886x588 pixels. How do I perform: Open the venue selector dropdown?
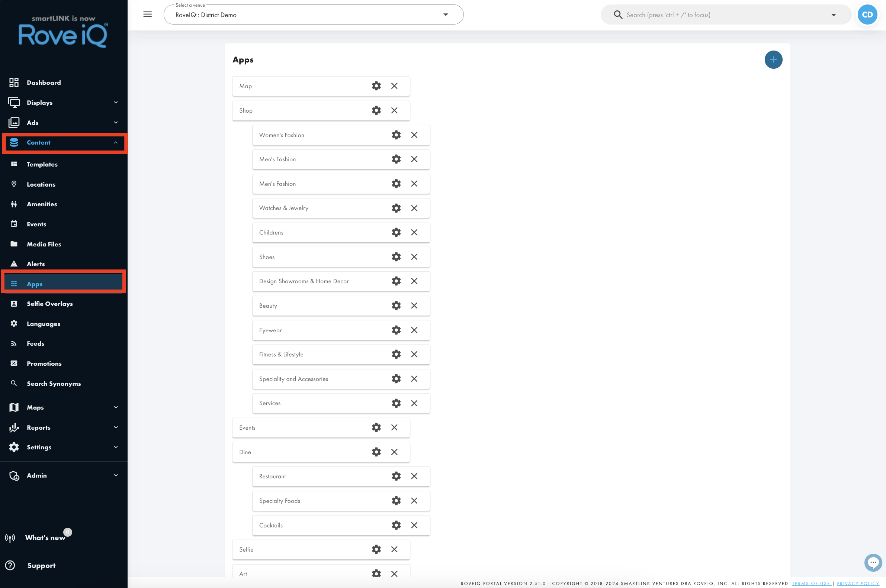tap(313, 14)
